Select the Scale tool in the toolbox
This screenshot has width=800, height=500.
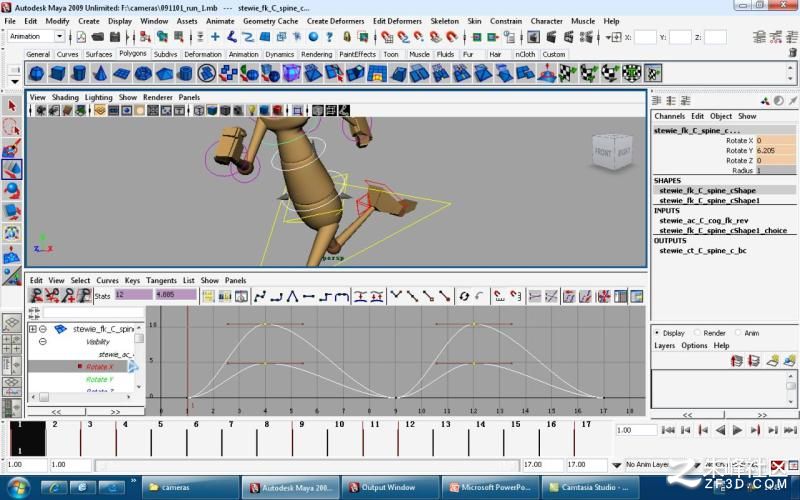tap(12, 211)
